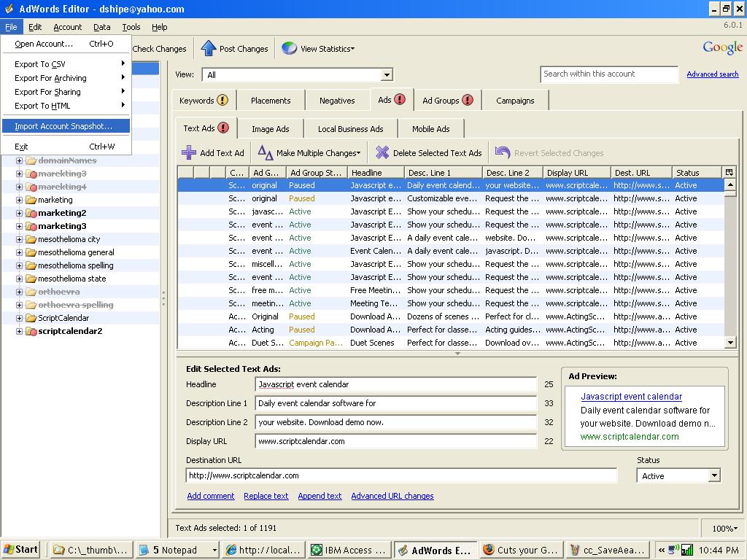Click the Search within this account field
Image resolution: width=747 pixels, height=560 pixels.
[x=609, y=74]
